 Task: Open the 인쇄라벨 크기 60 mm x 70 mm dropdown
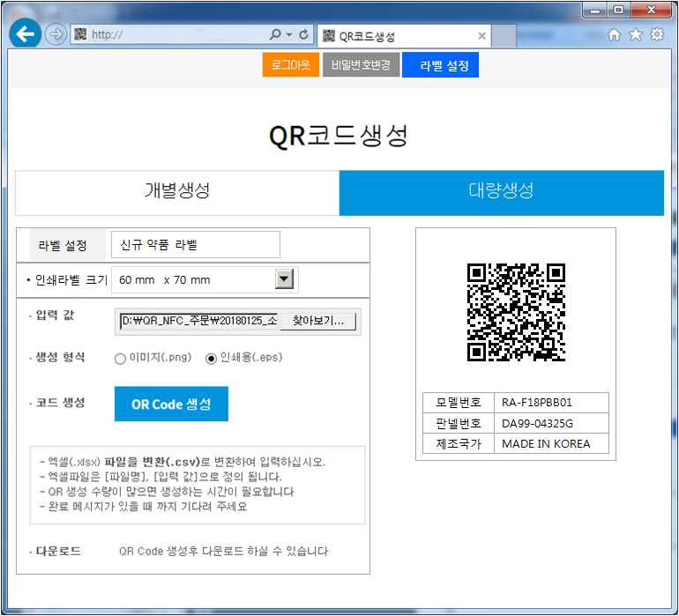tap(205, 279)
